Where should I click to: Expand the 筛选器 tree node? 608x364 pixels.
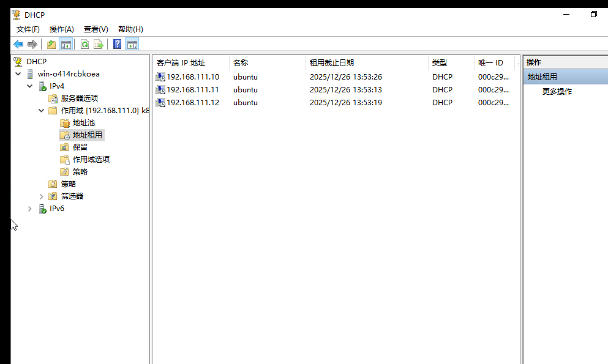(x=41, y=196)
